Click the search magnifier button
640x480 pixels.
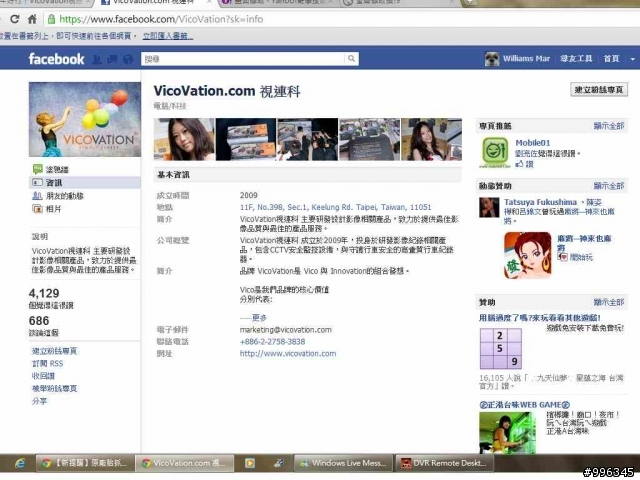pos(351,59)
